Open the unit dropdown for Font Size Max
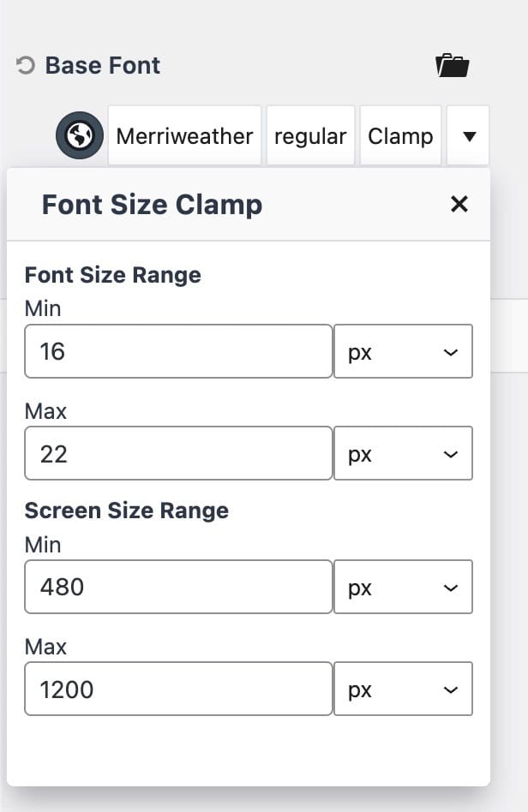The width and height of the screenshot is (528, 812). (403, 454)
